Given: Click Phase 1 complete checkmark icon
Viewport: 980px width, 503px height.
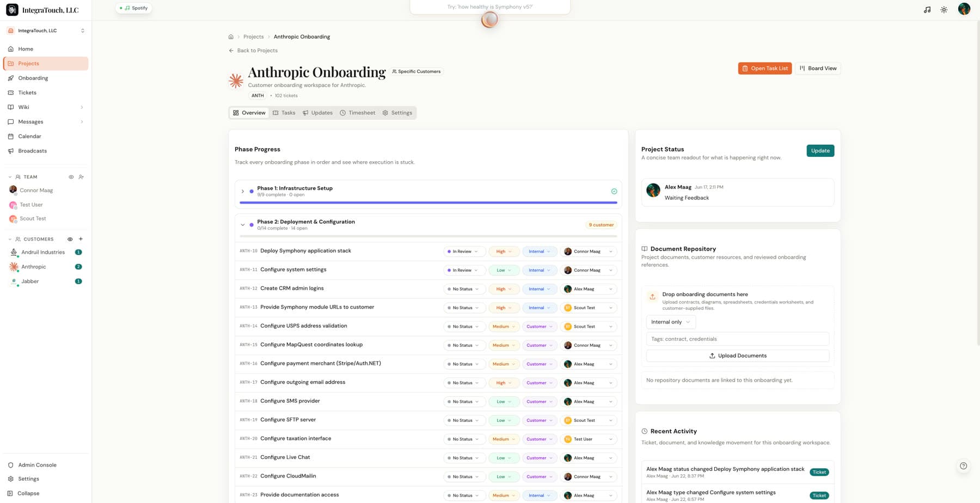Looking at the screenshot, I should tap(614, 191).
